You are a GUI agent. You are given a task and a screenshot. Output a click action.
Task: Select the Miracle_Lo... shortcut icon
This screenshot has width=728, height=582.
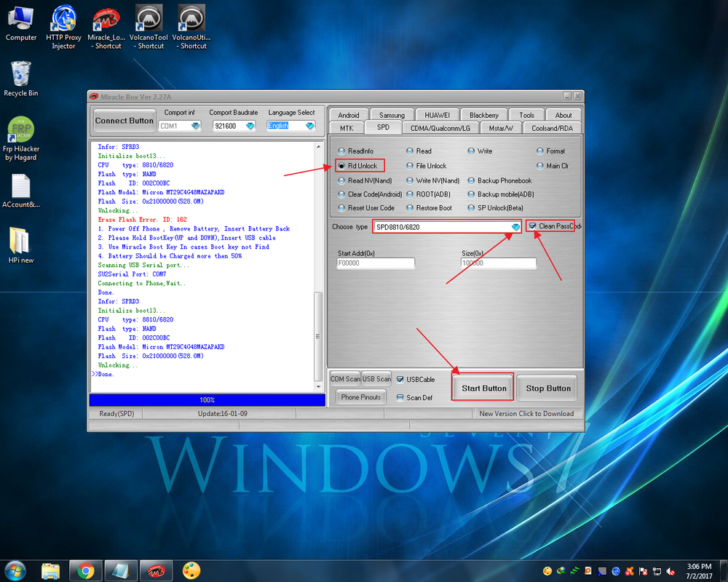point(106,27)
